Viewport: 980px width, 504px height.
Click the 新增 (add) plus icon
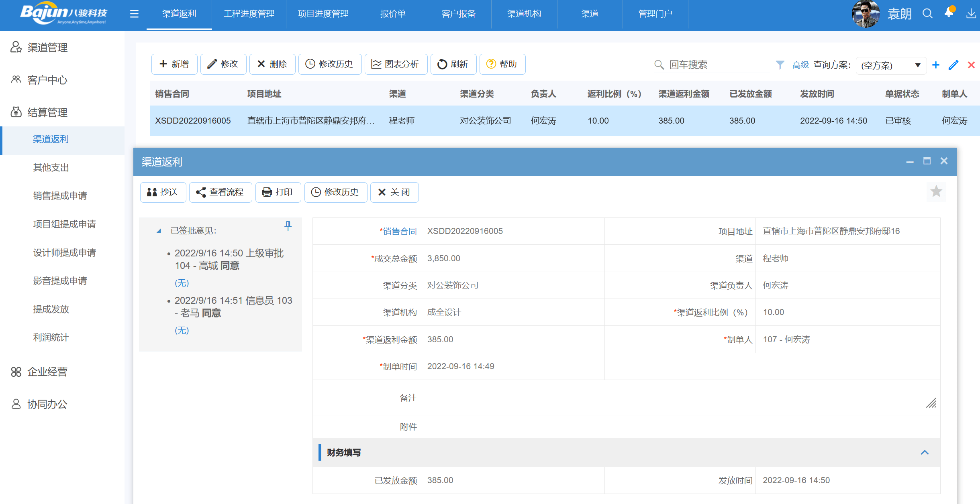point(163,64)
